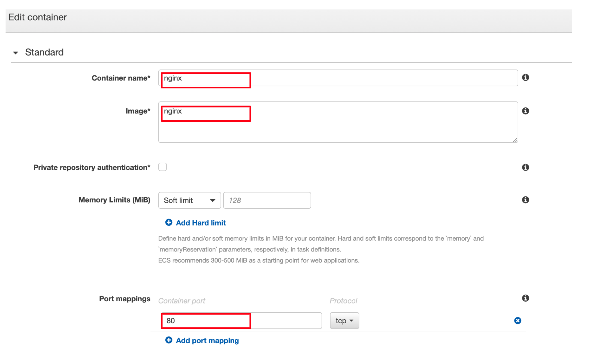Viewport: 593px width, 364px height.
Task: Click info icon for Private repository authentication
Action: 525,167
